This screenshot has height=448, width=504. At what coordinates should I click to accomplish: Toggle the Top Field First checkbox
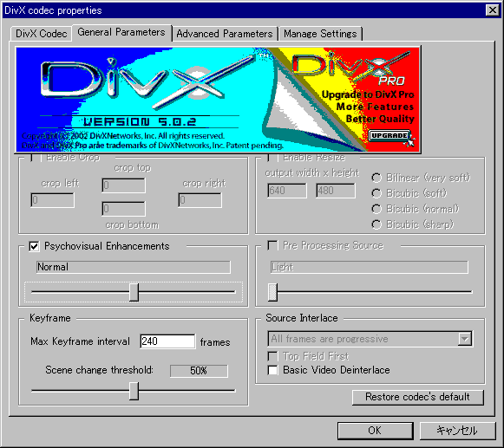point(272,356)
